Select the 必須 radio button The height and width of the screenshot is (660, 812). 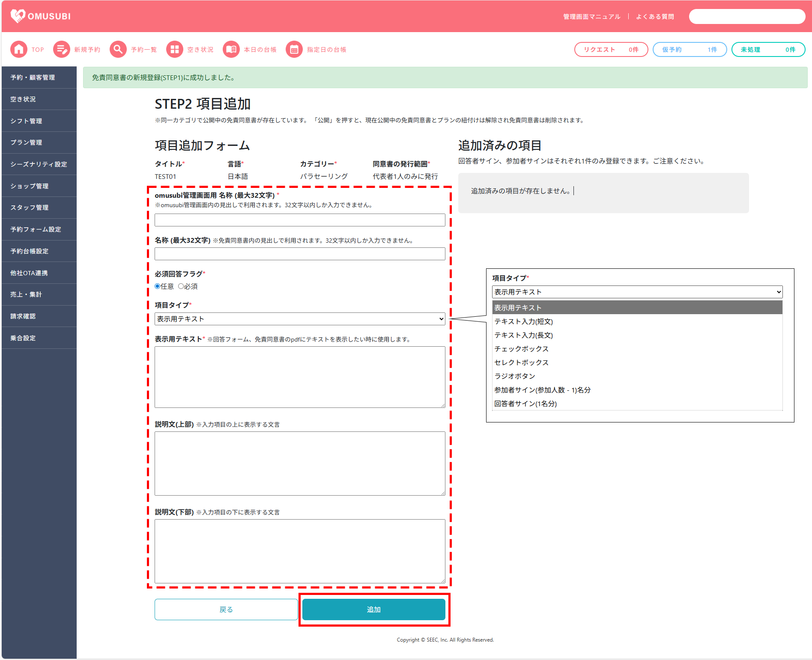181,286
